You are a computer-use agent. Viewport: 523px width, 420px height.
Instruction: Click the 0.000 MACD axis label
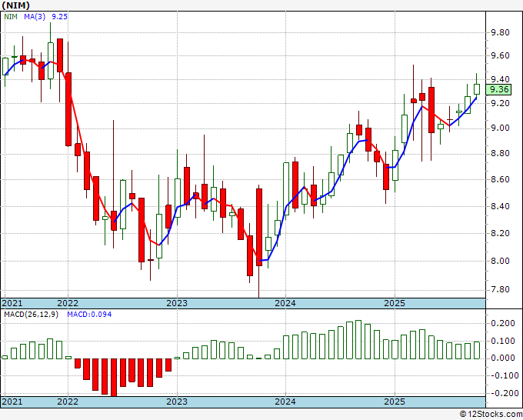(x=503, y=358)
